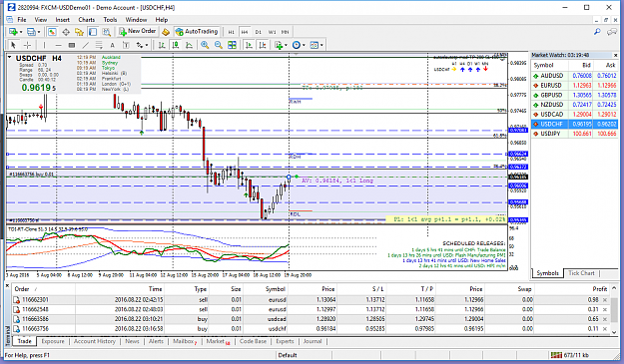Image resolution: width=624 pixels, height=364 pixels.
Task: Expand the templates dropdown arrow
Action: point(321,45)
